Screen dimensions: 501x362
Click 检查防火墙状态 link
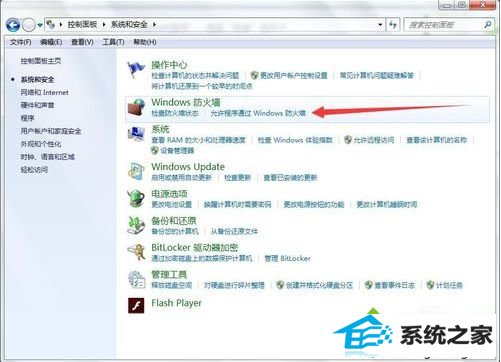[x=175, y=113]
